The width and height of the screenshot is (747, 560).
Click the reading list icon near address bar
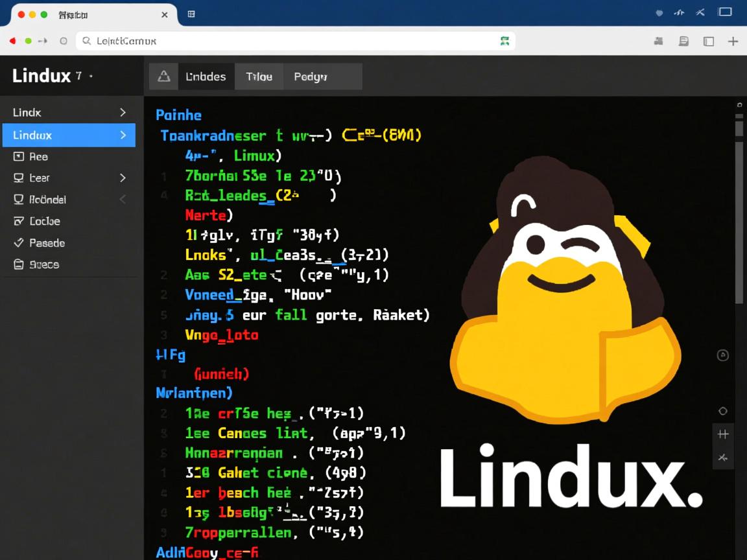[683, 41]
